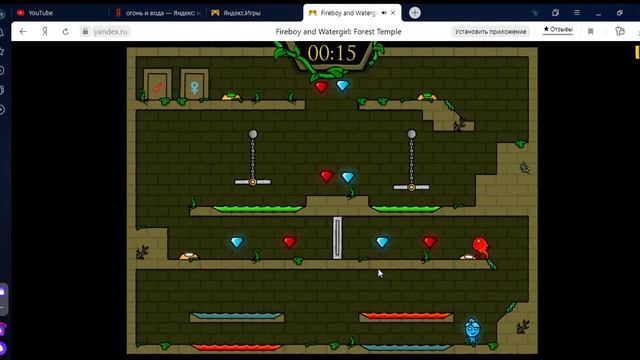Open the tab collections icon in title bar
Viewport: 640px width, 360px height.
(556, 13)
